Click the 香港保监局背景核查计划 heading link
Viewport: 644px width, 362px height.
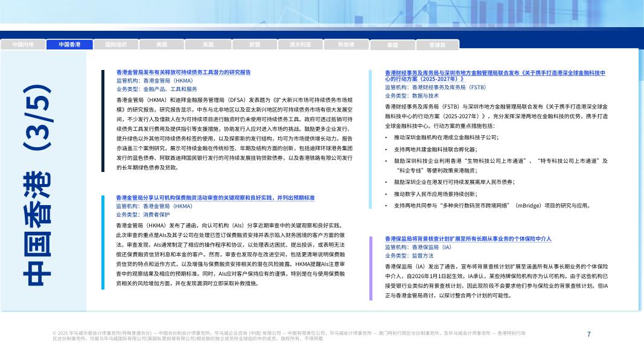pyautogui.click(x=468, y=238)
